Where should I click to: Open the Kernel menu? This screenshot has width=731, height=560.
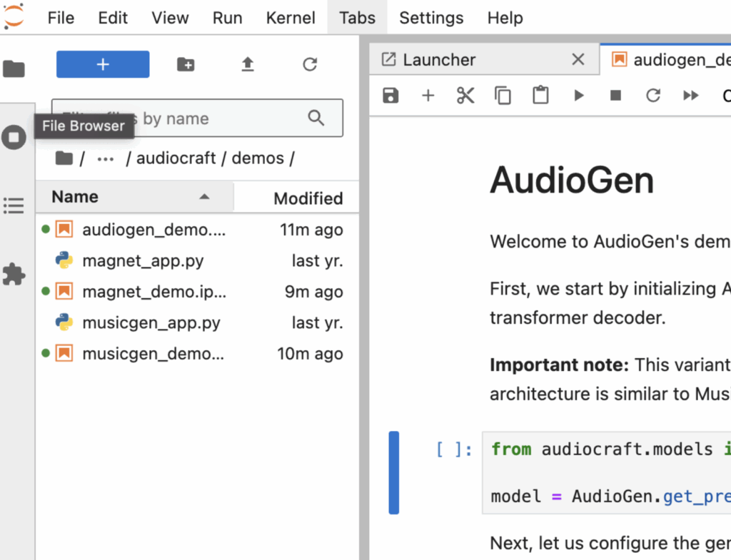[291, 18]
